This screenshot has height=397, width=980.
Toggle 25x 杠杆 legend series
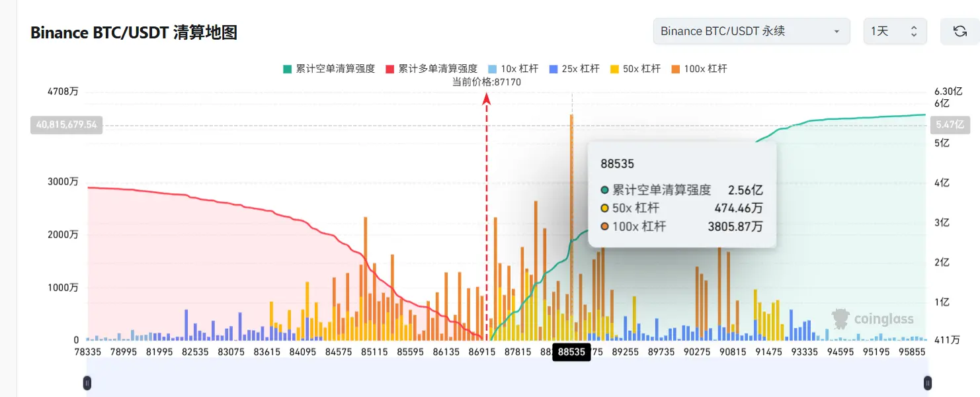pos(574,68)
